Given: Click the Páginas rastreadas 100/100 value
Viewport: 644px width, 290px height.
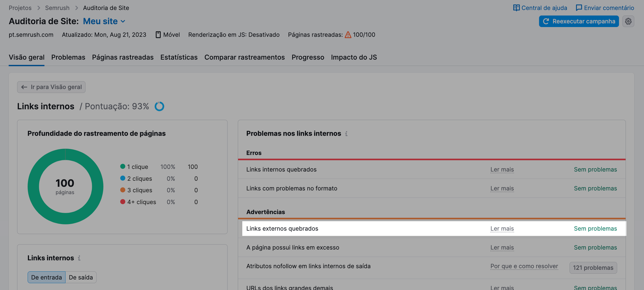Looking at the screenshot, I should (364, 35).
